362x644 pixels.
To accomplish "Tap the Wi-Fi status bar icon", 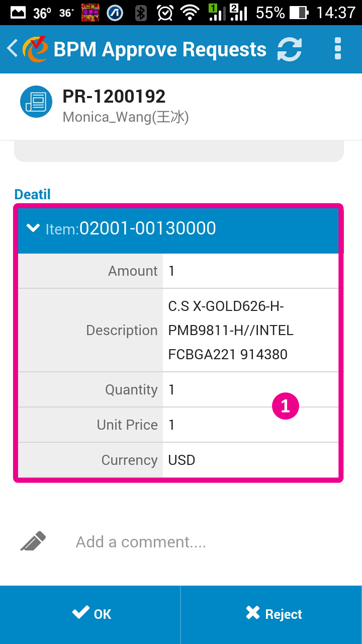I will 190,13.
